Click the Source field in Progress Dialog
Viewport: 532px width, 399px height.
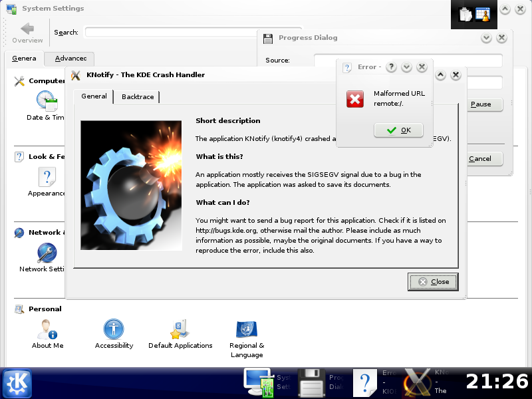point(408,61)
